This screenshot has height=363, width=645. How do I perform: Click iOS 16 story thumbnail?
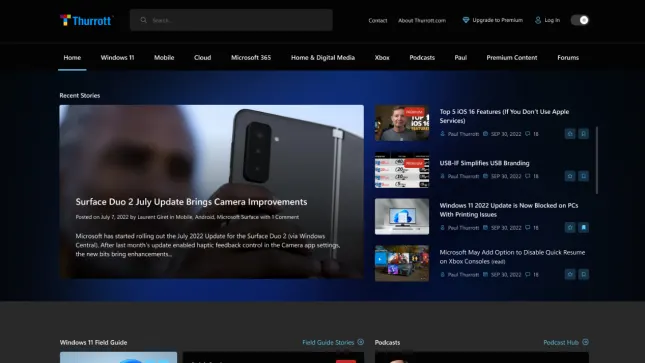click(402, 123)
